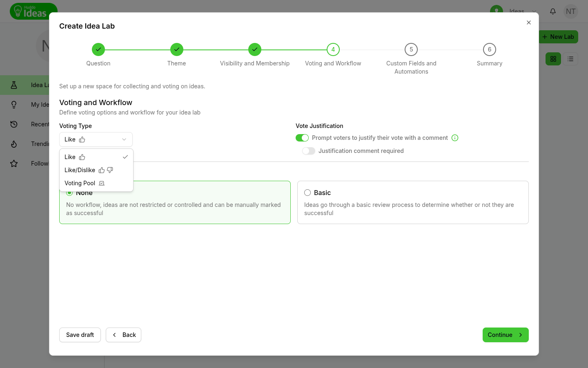Click the Recent history icon

[x=14, y=124]
